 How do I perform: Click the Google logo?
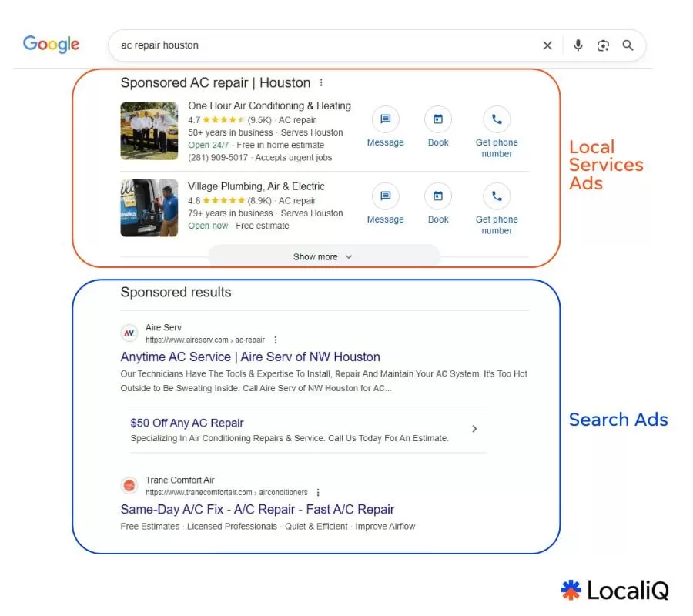pos(51,44)
